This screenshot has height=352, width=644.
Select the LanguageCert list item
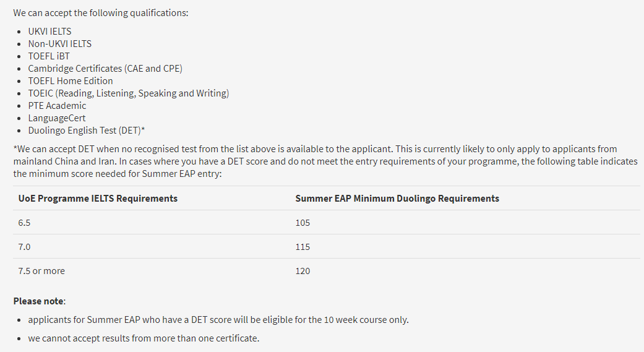coord(57,118)
